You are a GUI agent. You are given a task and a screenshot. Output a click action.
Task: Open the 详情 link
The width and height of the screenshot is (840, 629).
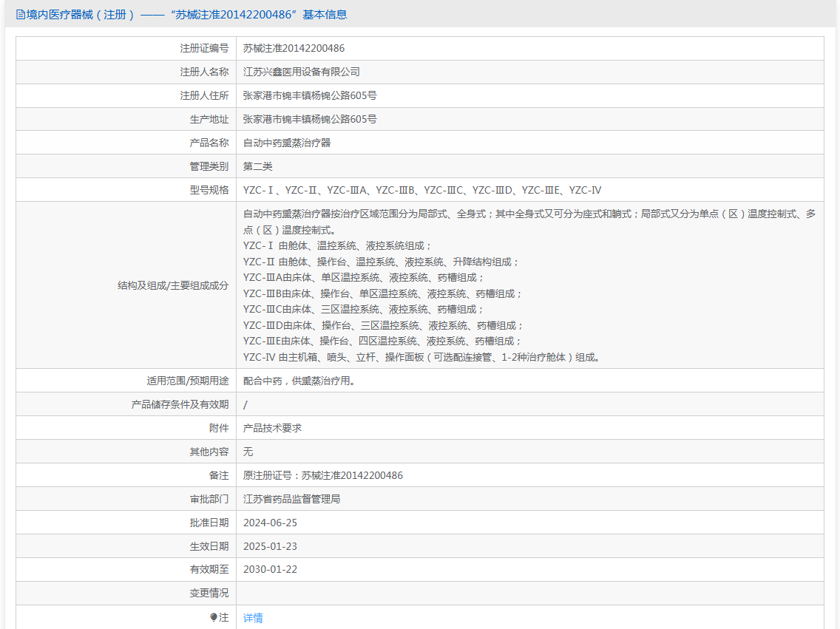click(x=253, y=618)
